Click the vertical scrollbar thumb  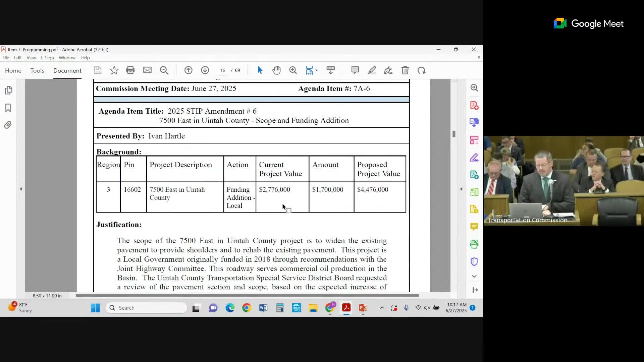454,134
